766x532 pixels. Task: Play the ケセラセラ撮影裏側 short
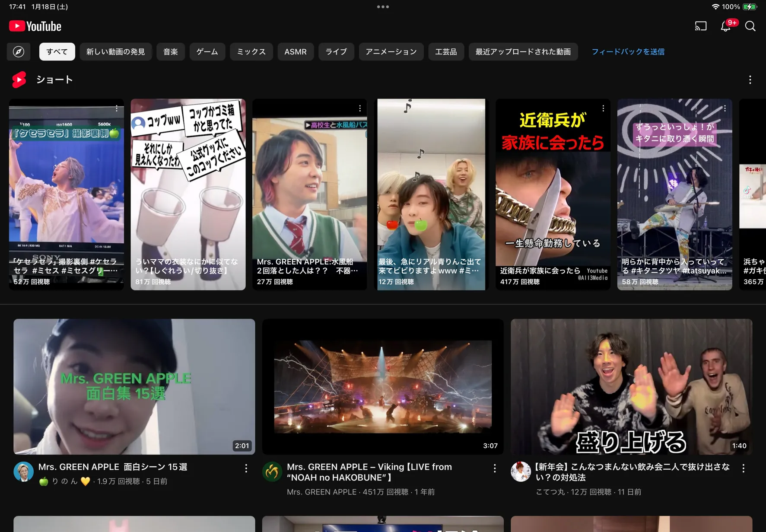[67, 194]
